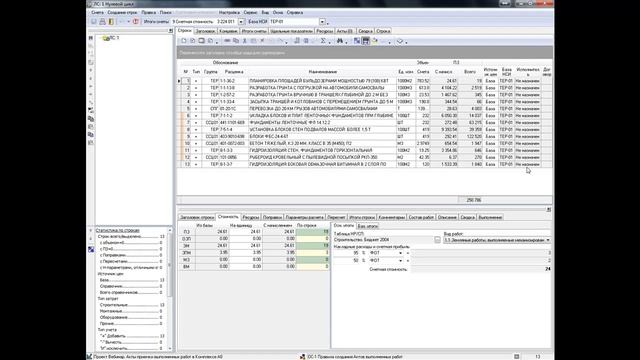Click the Print icon in top toolbar

tap(102, 22)
